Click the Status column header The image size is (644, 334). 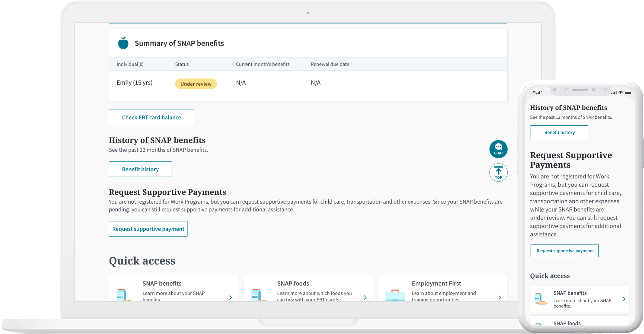click(x=182, y=64)
